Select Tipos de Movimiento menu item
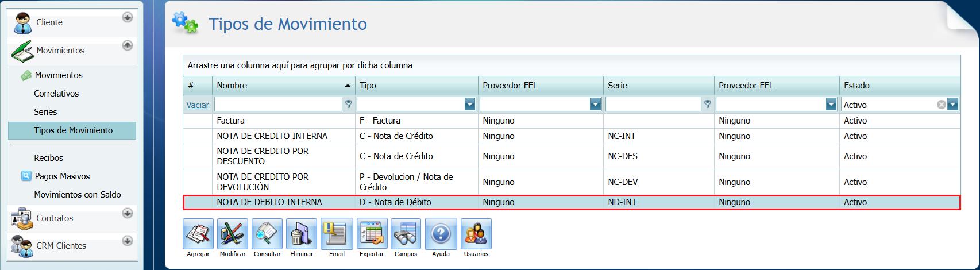This screenshot has width=980, height=270. (72, 130)
